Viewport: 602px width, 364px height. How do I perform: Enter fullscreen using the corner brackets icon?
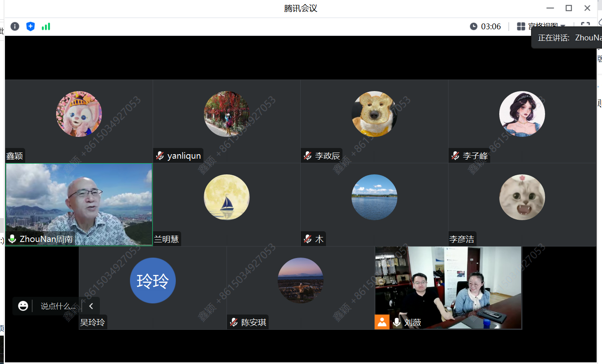[x=585, y=24]
